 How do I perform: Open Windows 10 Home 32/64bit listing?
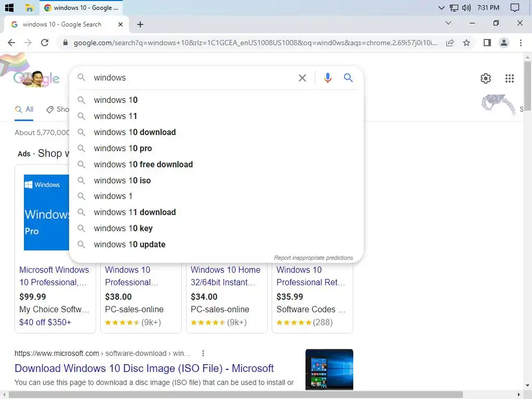tap(225, 276)
